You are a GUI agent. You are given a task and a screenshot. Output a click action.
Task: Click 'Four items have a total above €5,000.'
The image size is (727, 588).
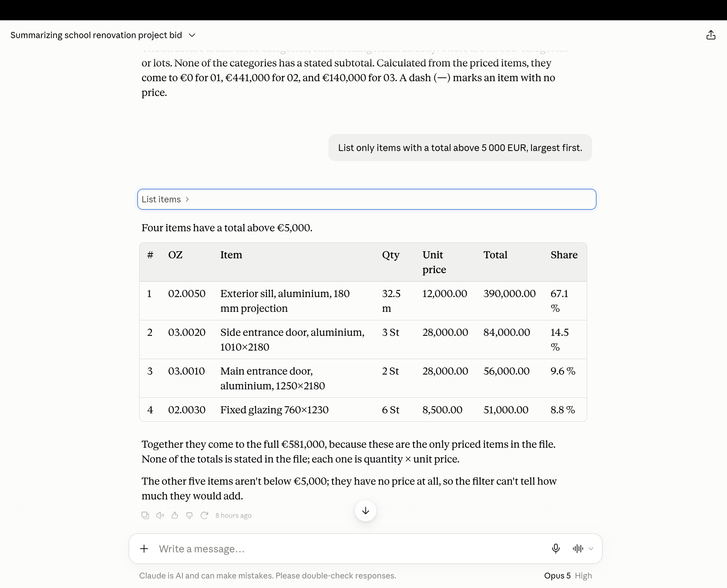227,228
